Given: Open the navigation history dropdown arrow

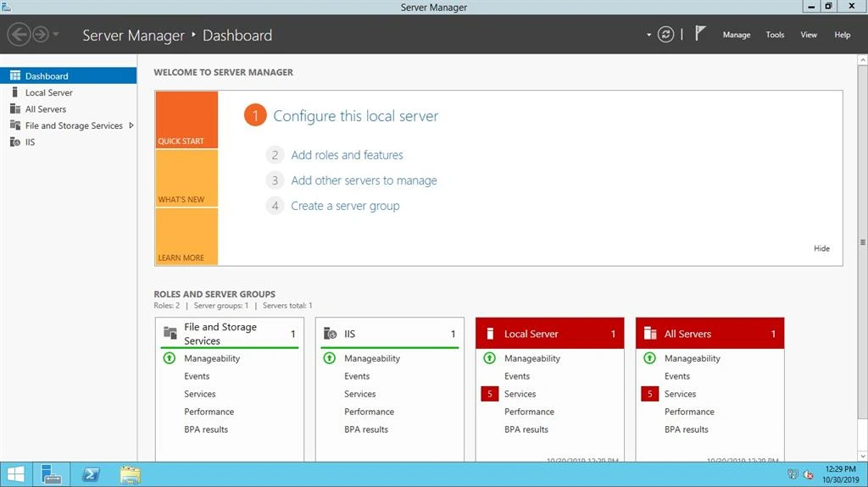Looking at the screenshot, I should (x=56, y=35).
